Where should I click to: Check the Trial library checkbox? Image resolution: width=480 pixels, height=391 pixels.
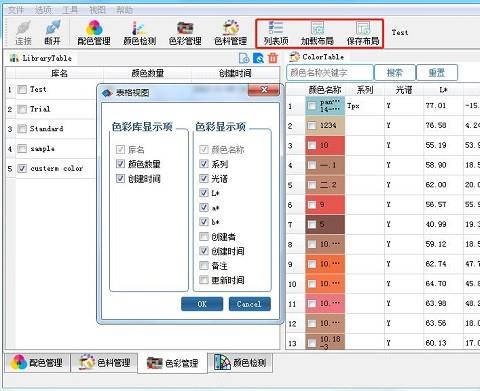pyautogui.click(x=22, y=109)
